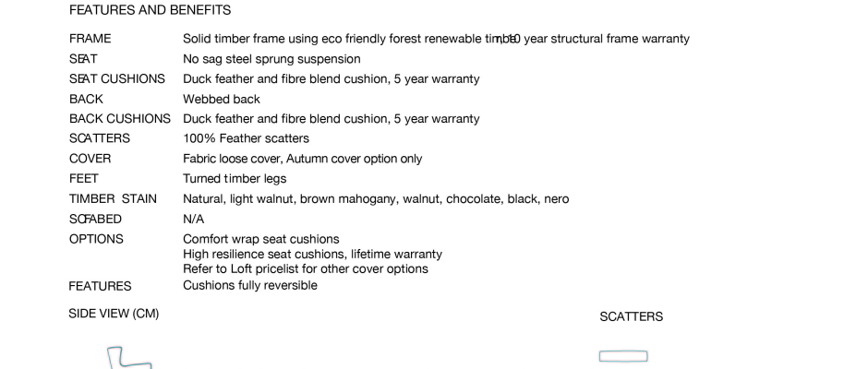Screen dimensions: 868x369
Task: Click the "Refer to Loft pricelist" line
Action: (305, 269)
